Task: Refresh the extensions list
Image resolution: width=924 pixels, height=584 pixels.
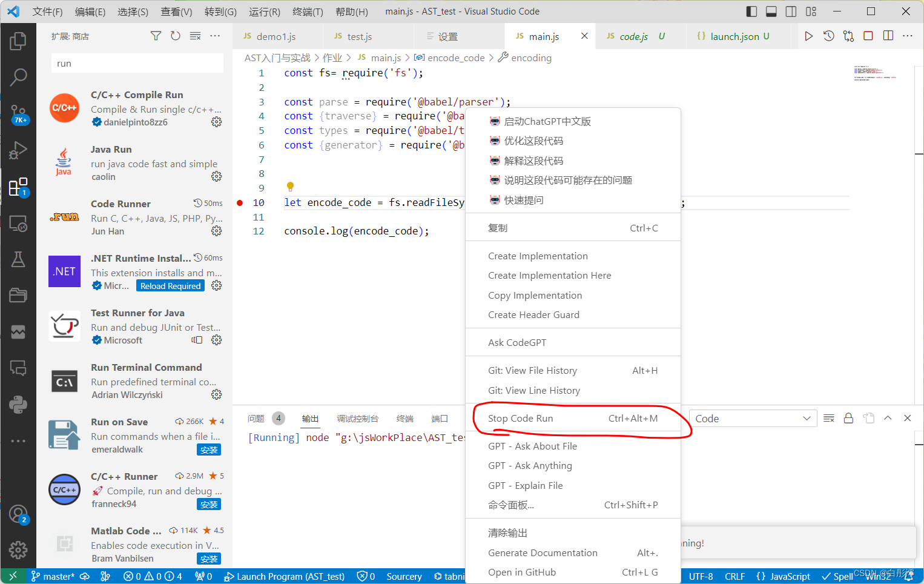Action: point(176,36)
